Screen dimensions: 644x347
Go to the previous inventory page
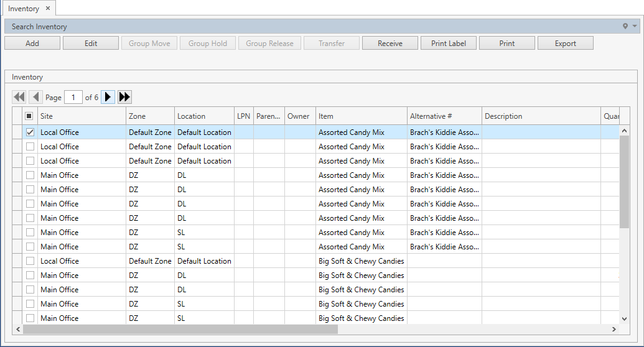[35, 97]
